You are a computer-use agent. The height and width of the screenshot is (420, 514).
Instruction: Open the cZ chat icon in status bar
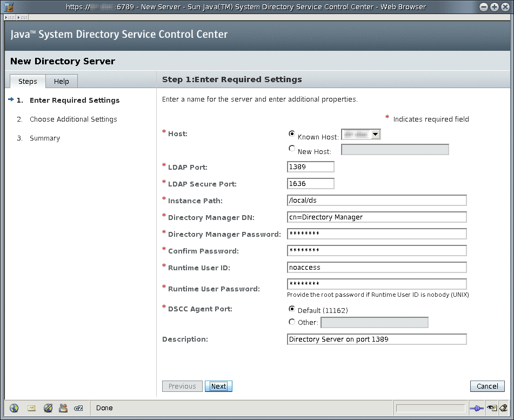tap(78, 408)
